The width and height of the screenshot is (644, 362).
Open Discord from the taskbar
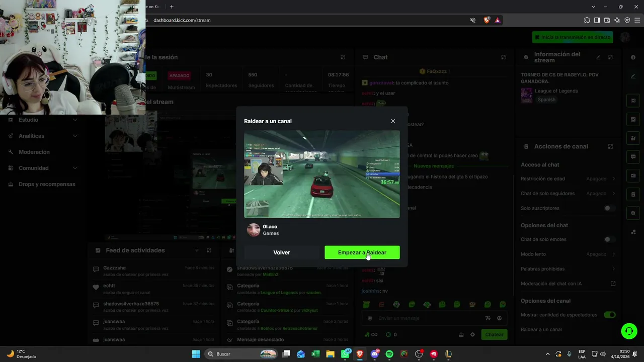click(x=375, y=354)
